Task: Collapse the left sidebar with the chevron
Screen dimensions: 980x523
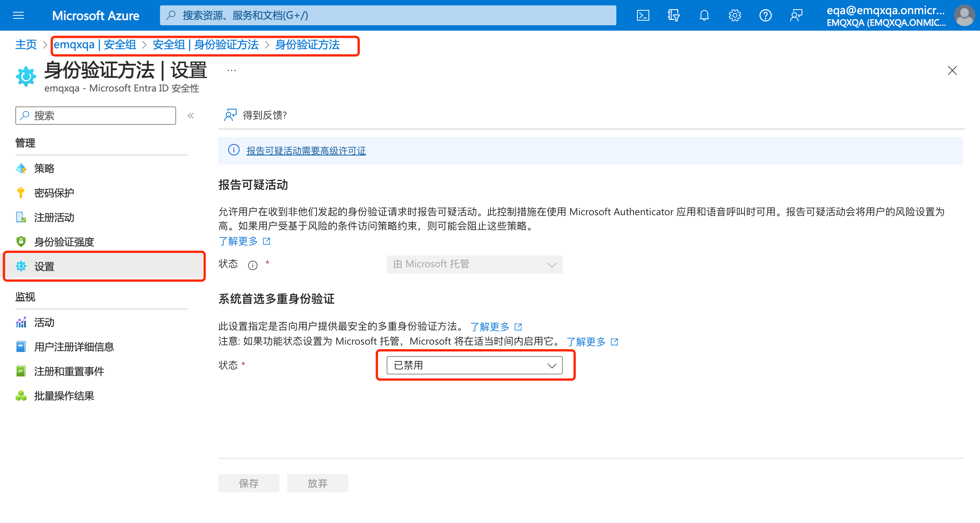Action: [191, 115]
